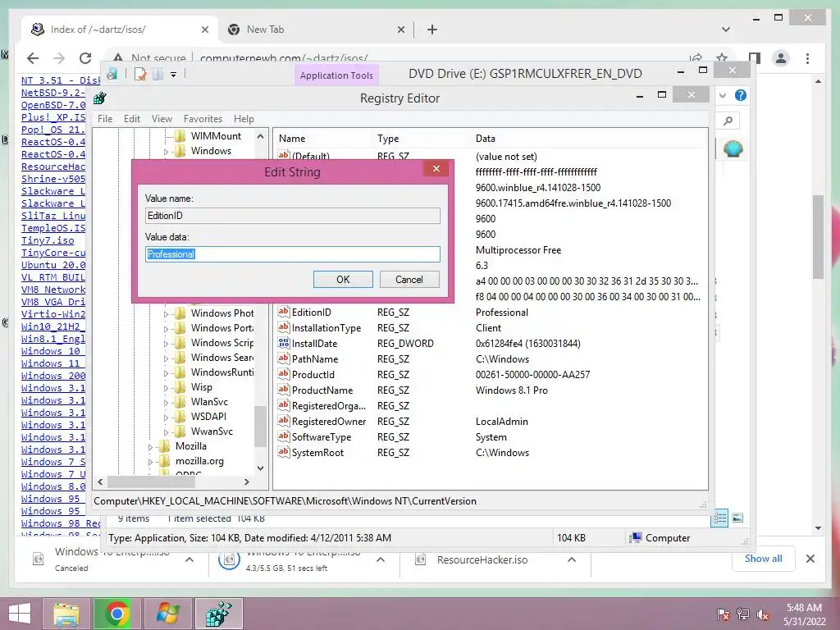The image size is (840, 630).
Task: Open the Favorites menu in Registry Editor
Action: pos(203,119)
